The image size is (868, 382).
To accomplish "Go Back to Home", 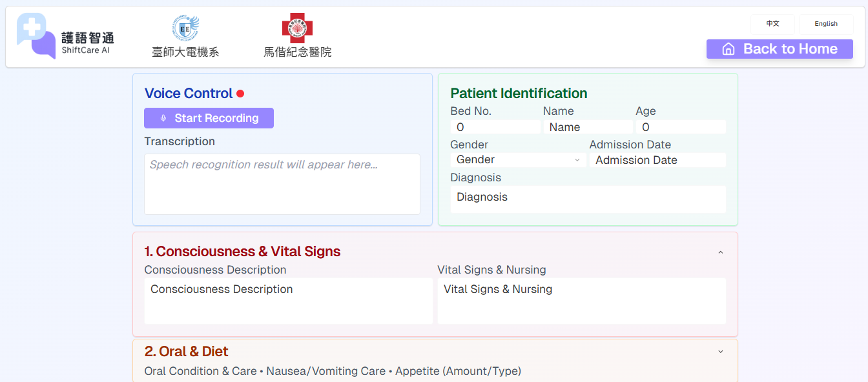I will click(x=780, y=49).
